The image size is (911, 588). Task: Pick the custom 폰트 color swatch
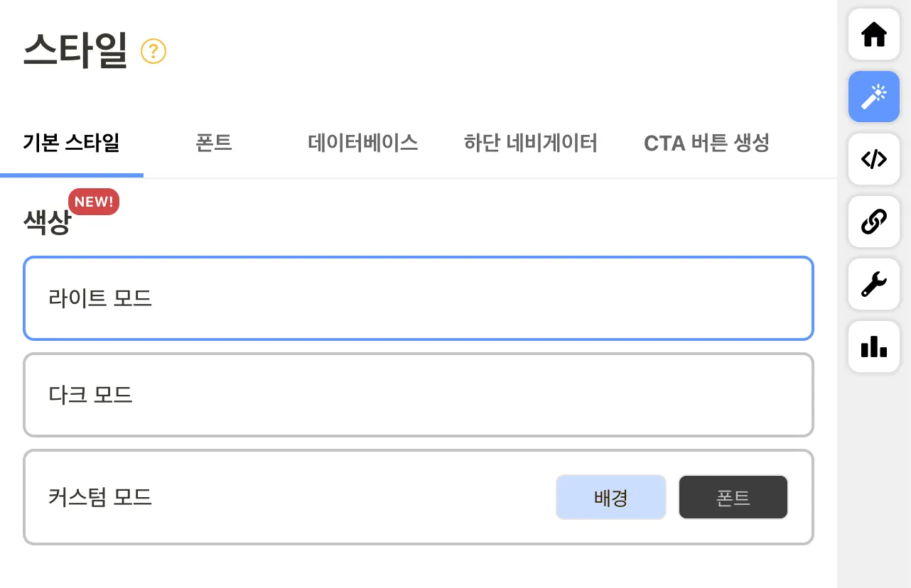tap(733, 497)
